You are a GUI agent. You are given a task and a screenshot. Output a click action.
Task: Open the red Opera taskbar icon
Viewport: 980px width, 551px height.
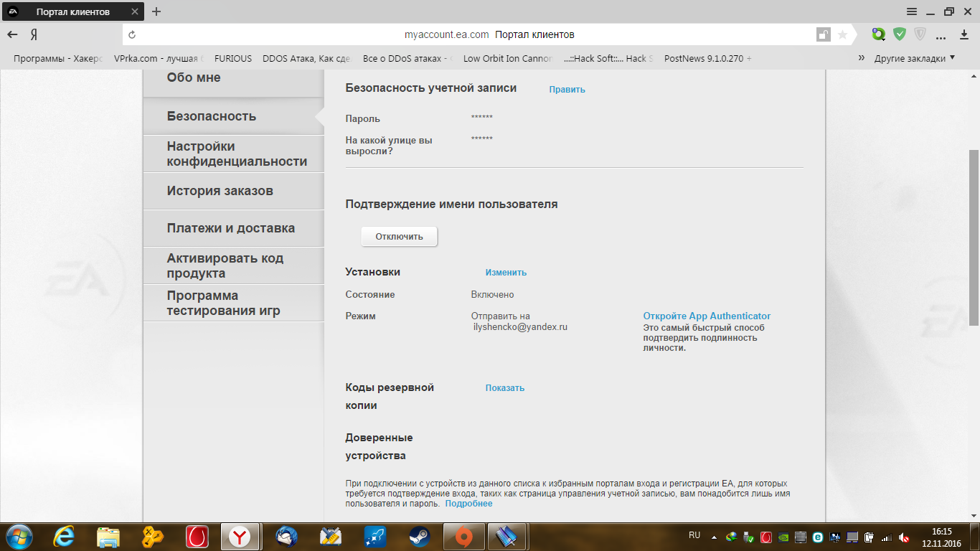tap(197, 537)
